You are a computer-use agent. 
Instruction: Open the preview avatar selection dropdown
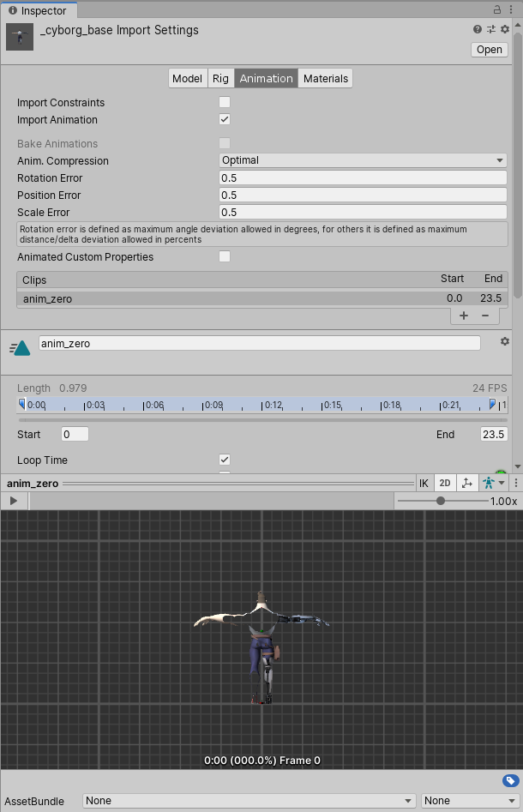pos(493,483)
